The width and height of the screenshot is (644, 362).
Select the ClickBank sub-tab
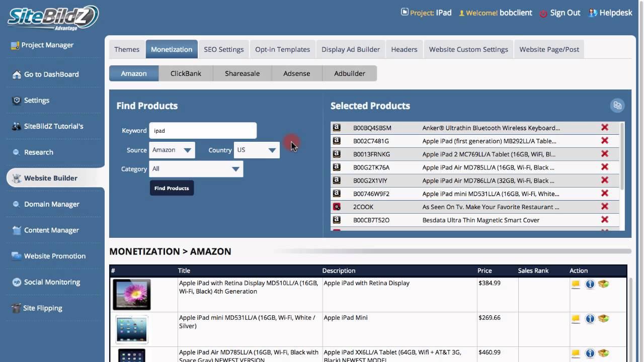click(186, 73)
